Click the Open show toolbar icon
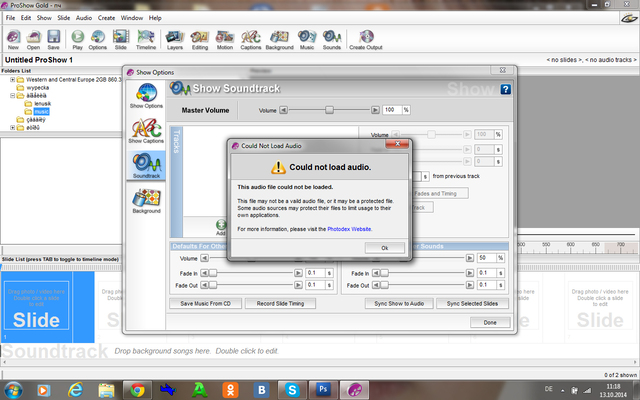Screen dimensions: 640x400 pos(33,40)
